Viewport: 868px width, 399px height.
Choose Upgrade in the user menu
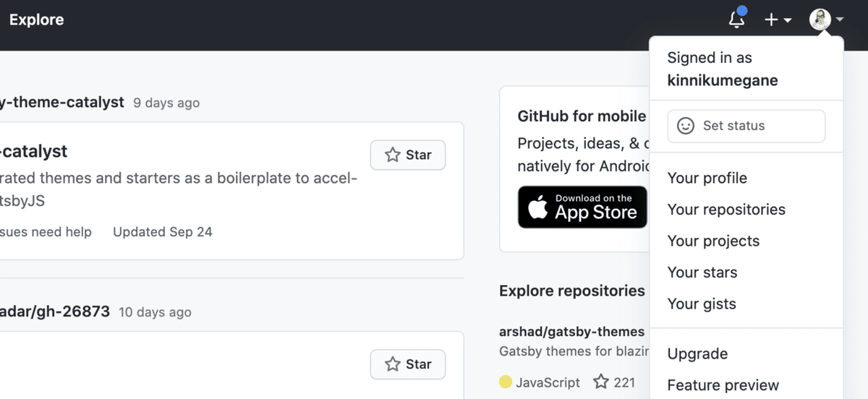click(x=697, y=354)
